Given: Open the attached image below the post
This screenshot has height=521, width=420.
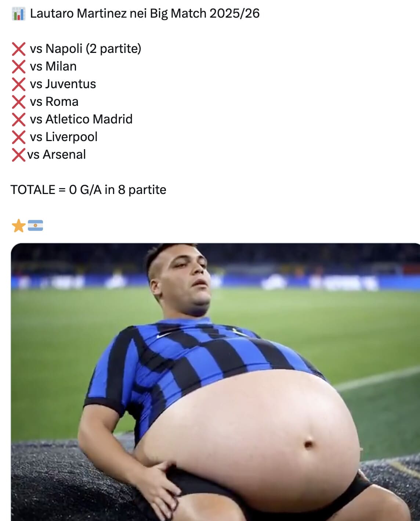Looking at the screenshot, I should tap(215, 382).
